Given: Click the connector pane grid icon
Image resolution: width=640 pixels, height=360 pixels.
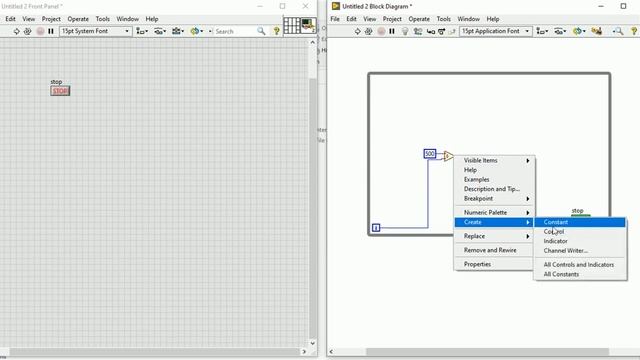Looking at the screenshot, I should 291,25.
